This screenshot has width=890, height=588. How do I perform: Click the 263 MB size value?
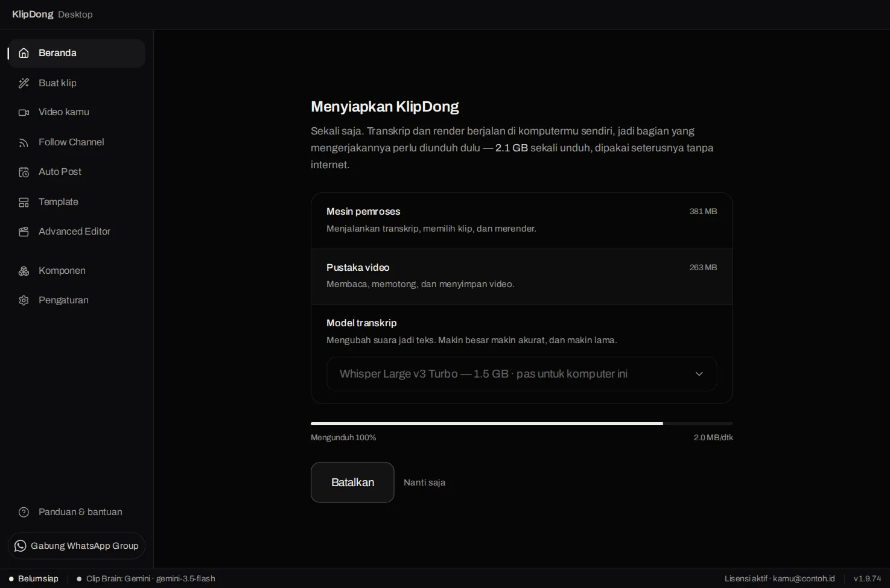pyautogui.click(x=703, y=267)
